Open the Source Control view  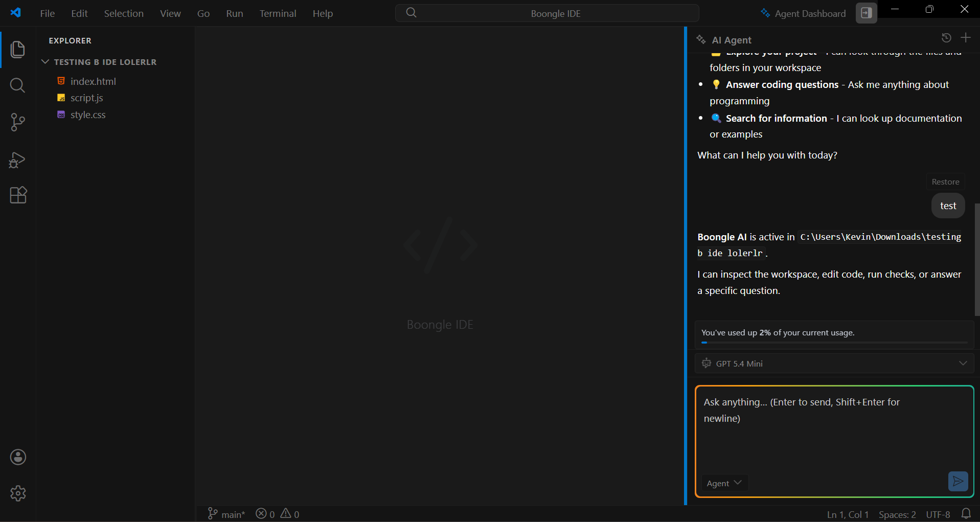(x=18, y=122)
